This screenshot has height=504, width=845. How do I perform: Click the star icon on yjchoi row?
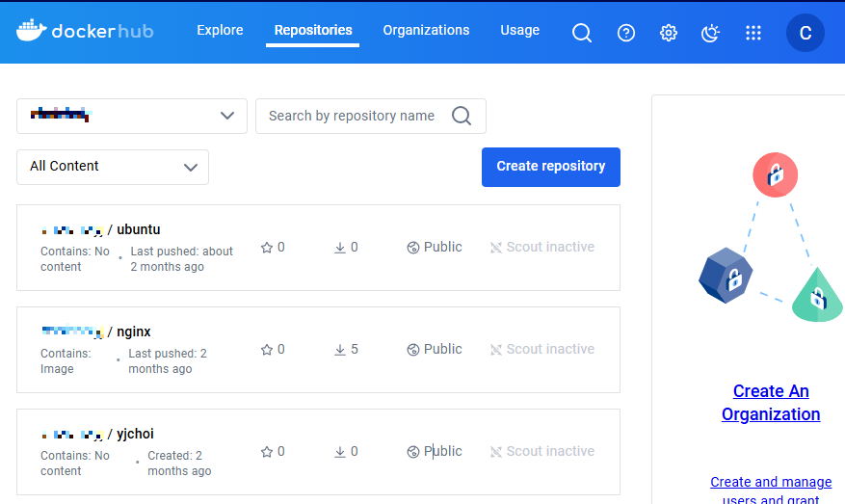pyautogui.click(x=267, y=452)
